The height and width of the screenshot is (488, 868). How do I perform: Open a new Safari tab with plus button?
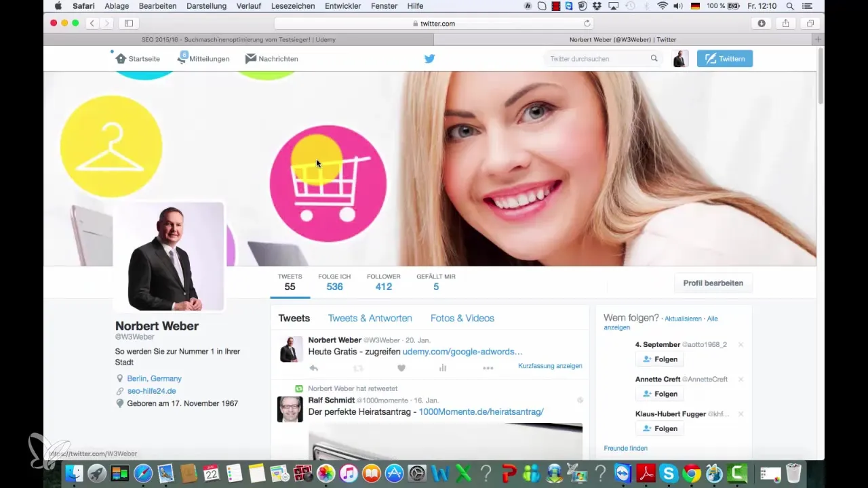click(x=818, y=39)
